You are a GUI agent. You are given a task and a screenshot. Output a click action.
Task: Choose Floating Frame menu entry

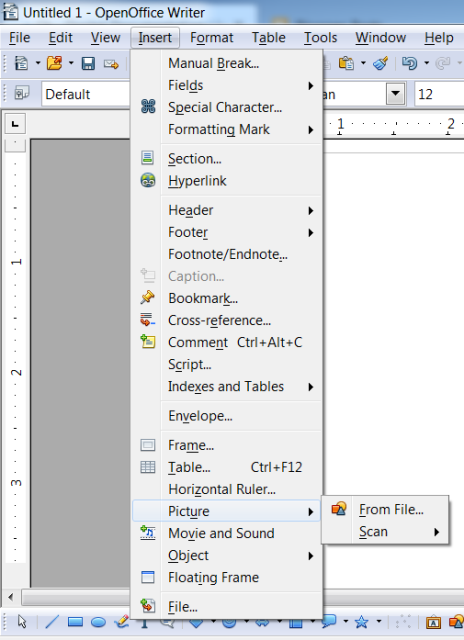tap(227, 578)
